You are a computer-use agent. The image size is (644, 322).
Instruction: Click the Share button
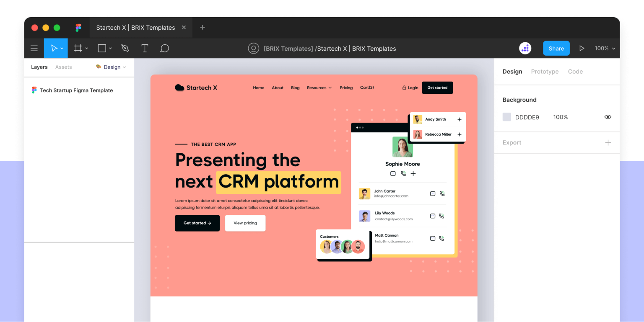click(556, 48)
